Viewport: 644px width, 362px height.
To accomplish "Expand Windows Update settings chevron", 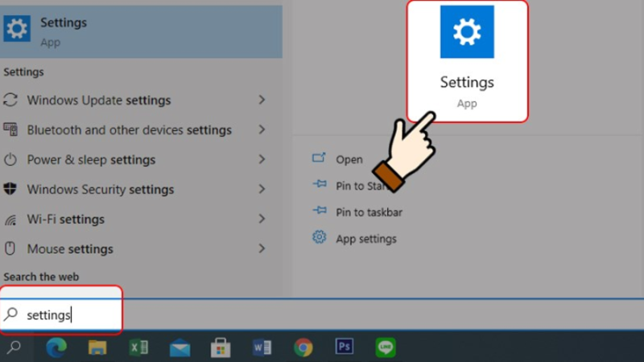I will click(262, 100).
